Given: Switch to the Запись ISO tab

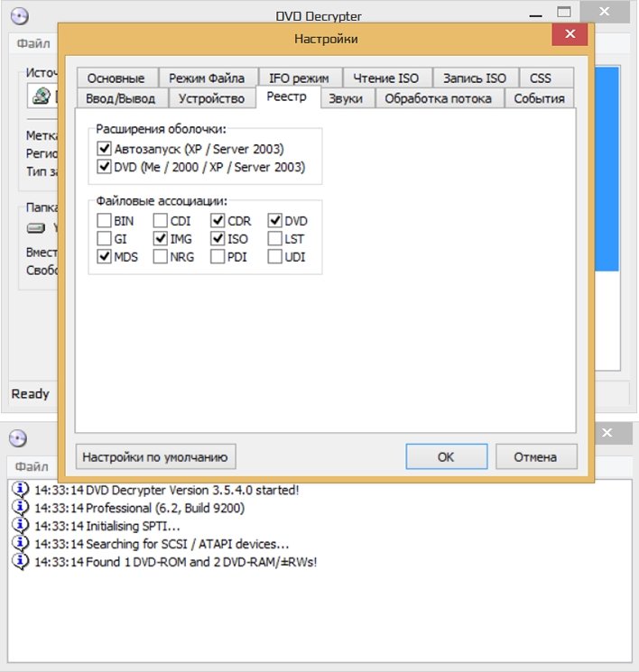Looking at the screenshot, I should click(x=475, y=78).
